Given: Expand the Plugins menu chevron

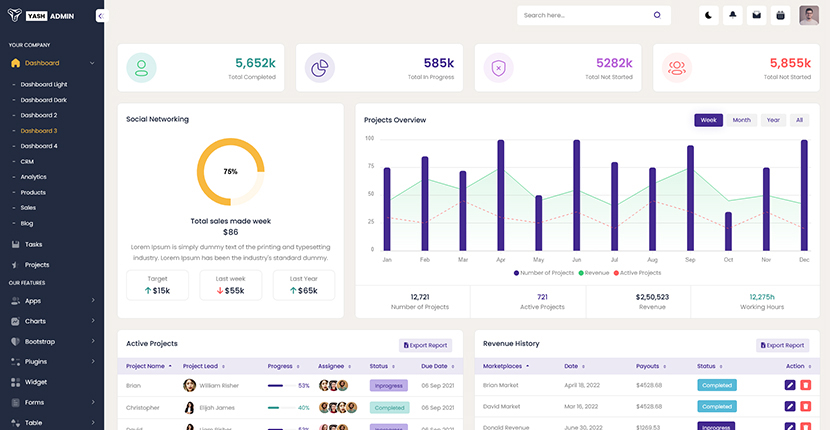Looking at the screenshot, I should [93, 361].
